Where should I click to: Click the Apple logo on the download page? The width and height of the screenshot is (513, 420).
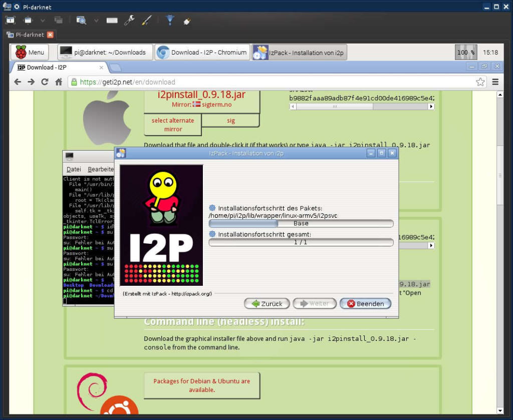[x=107, y=118]
